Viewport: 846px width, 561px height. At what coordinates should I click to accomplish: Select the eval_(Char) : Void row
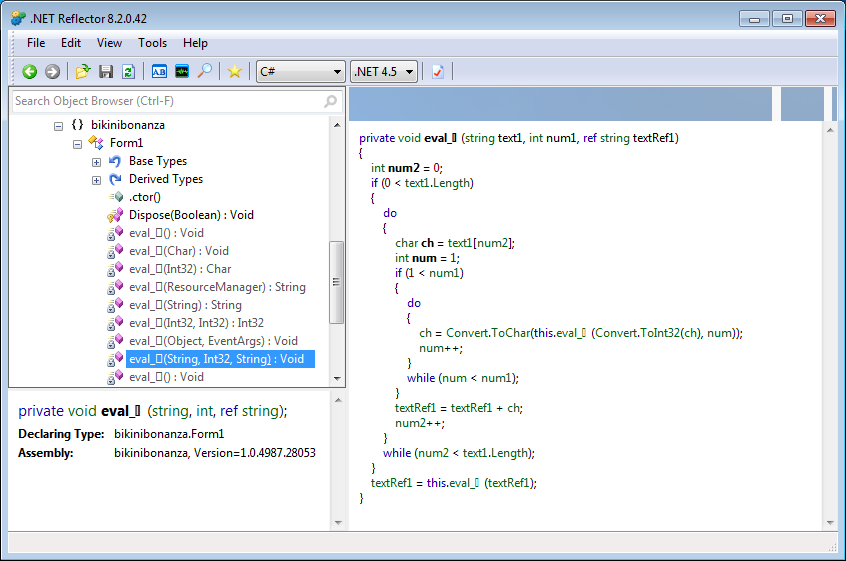pyautogui.click(x=179, y=251)
